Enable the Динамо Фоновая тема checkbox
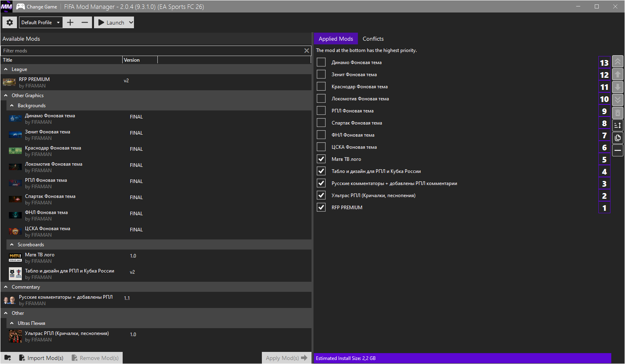625x364 pixels. (x=321, y=62)
